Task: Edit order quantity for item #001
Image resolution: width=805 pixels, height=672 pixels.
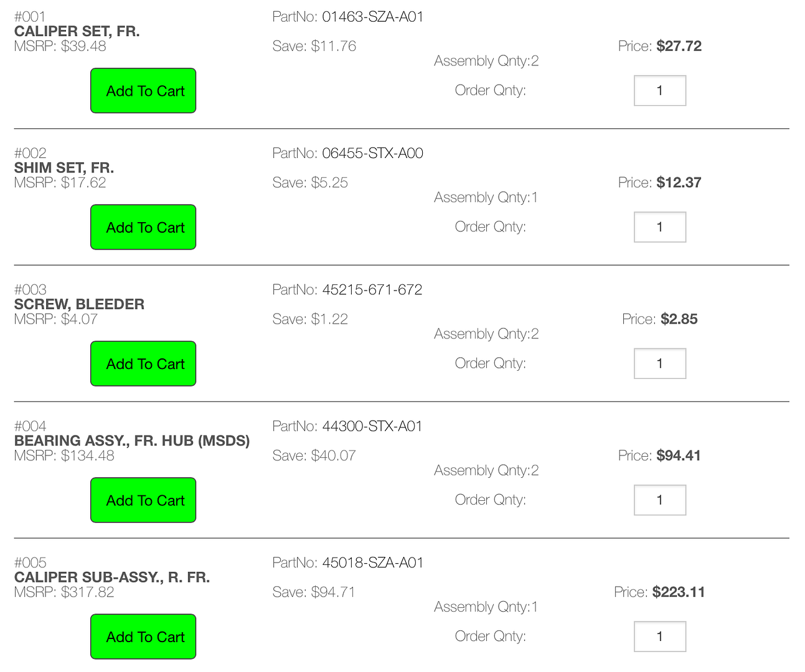Action: pyautogui.click(x=660, y=91)
